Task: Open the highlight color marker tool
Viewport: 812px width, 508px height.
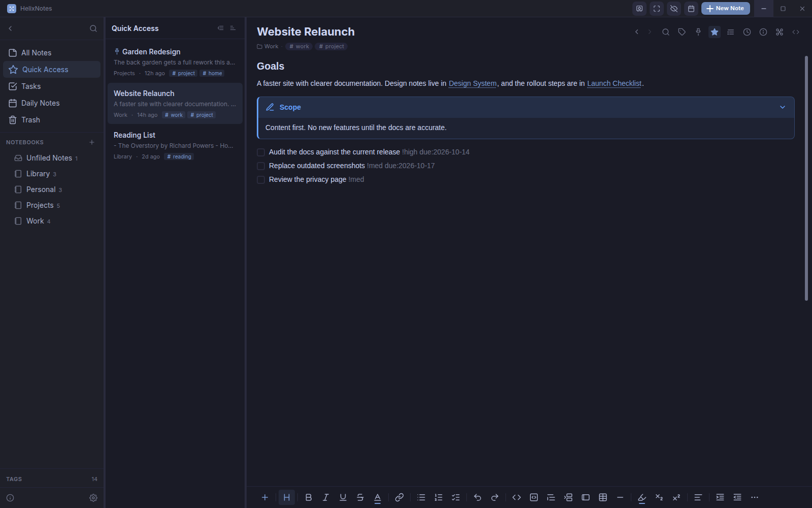Action: pyautogui.click(x=642, y=497)
